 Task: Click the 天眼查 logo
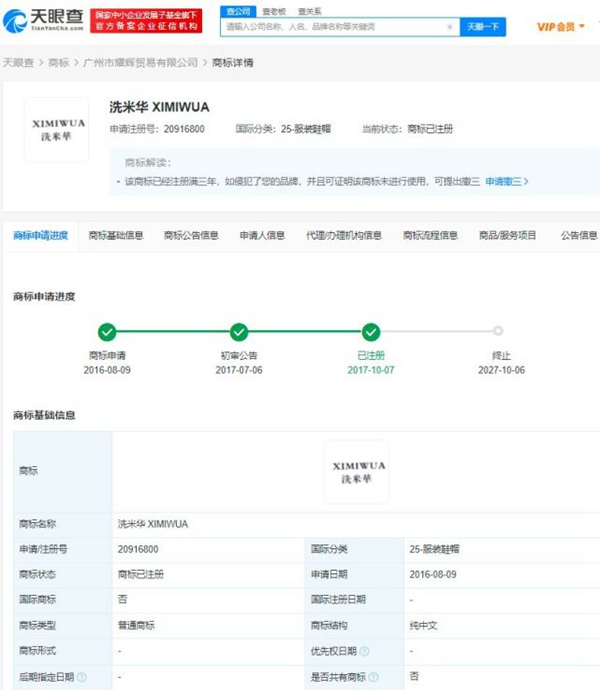[43, 19]
